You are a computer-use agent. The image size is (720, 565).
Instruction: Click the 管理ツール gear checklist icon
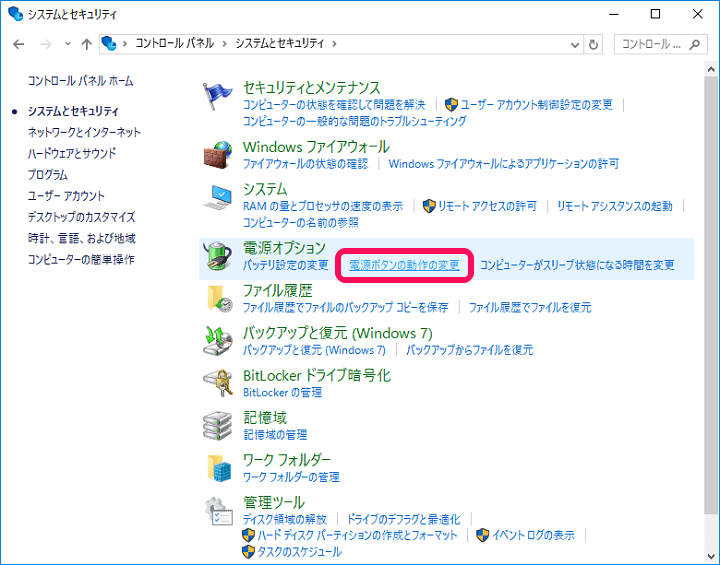(218, 511)
